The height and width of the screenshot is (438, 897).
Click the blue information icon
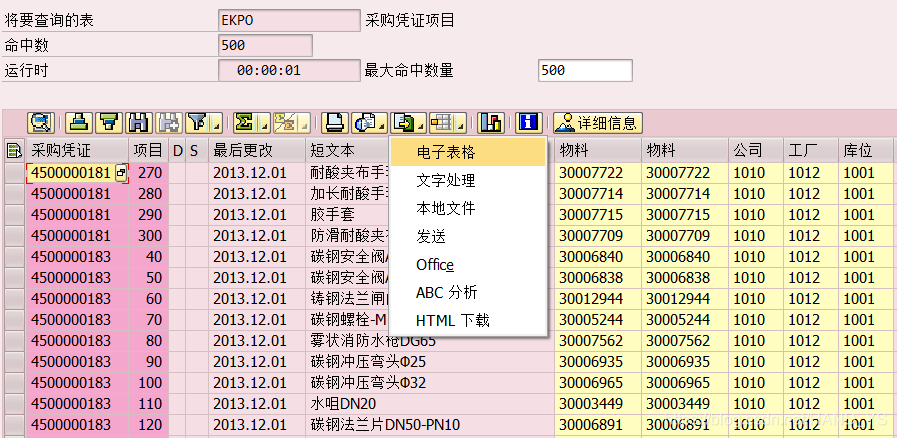click(x=529, y=122)
